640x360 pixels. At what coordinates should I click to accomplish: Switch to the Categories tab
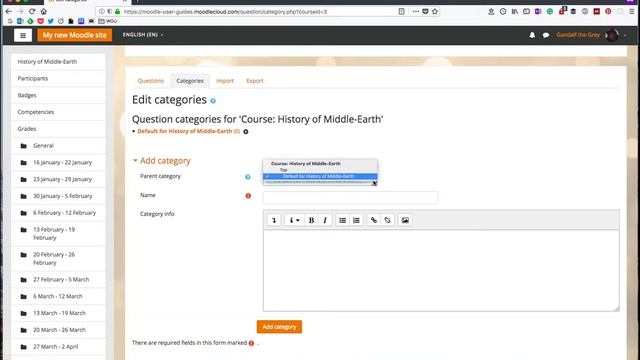tap(190, 81)
